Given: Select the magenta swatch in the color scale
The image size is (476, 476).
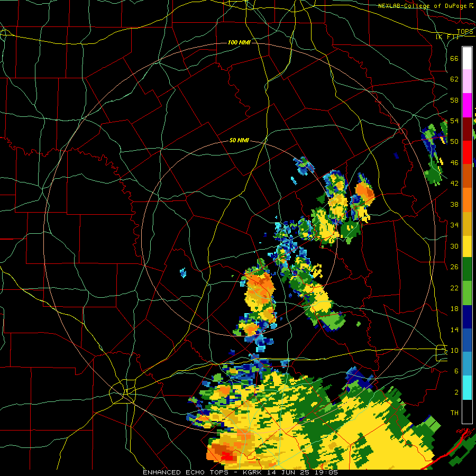Looking at the screenshot, I should click(467, 105).
